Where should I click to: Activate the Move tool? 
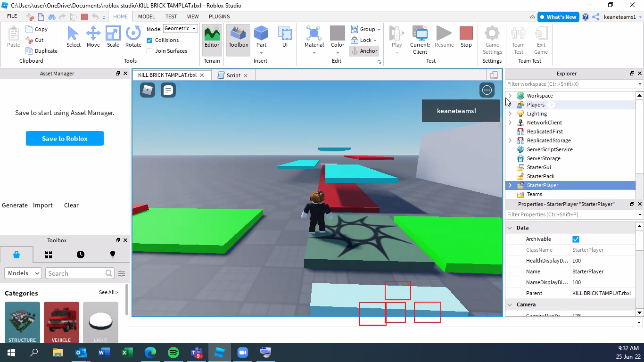click(93, 37)
